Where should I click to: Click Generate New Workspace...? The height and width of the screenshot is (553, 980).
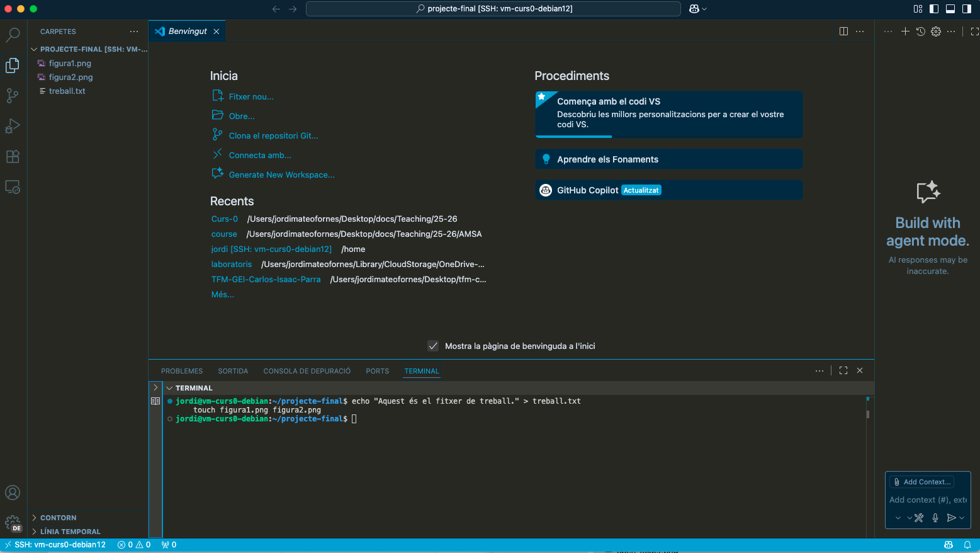[281, 174]
